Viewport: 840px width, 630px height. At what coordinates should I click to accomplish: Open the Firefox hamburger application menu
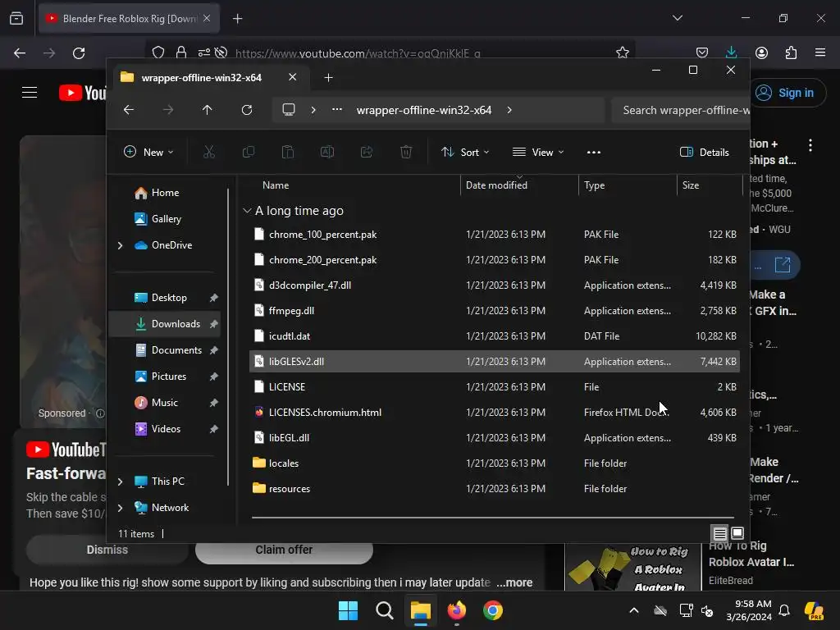coord(820,52)
